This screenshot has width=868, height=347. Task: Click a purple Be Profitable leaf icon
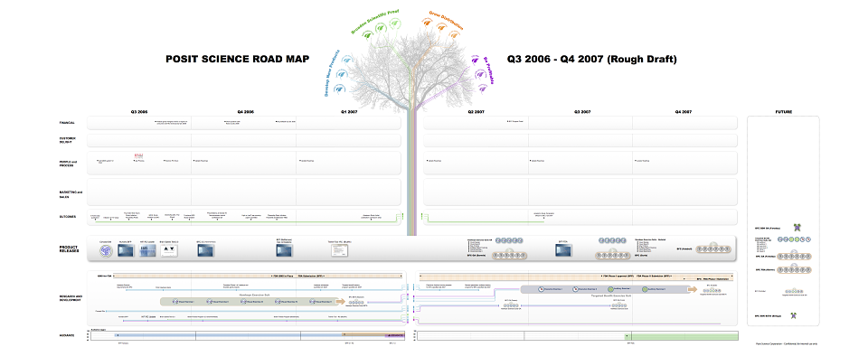click(475, 60)
